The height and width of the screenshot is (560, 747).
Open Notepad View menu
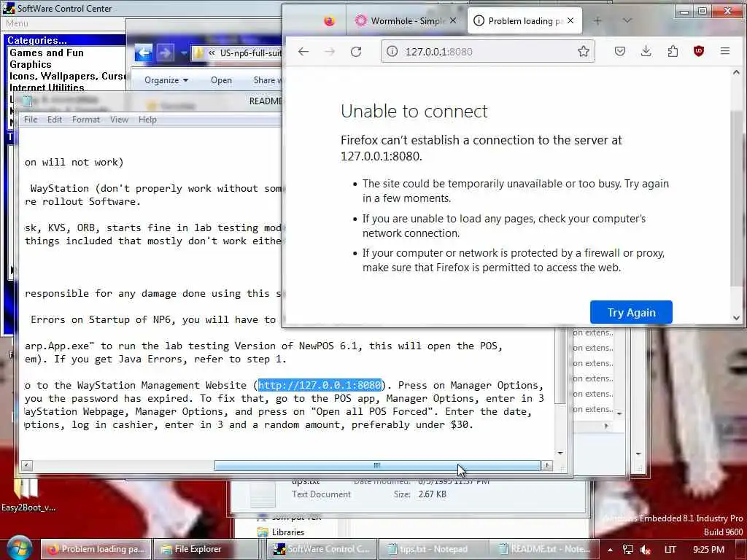point(119,120)
